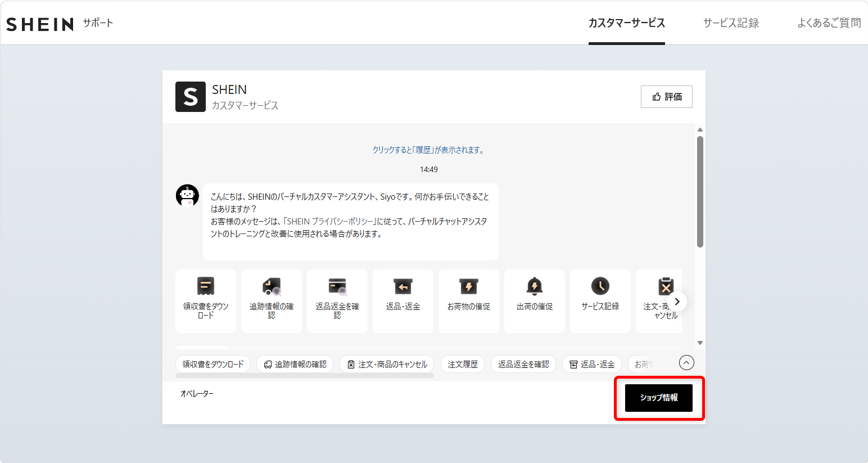868x463 pixels.
Task: Select the 出荷の催促 bell card
Action: (535, 301)
